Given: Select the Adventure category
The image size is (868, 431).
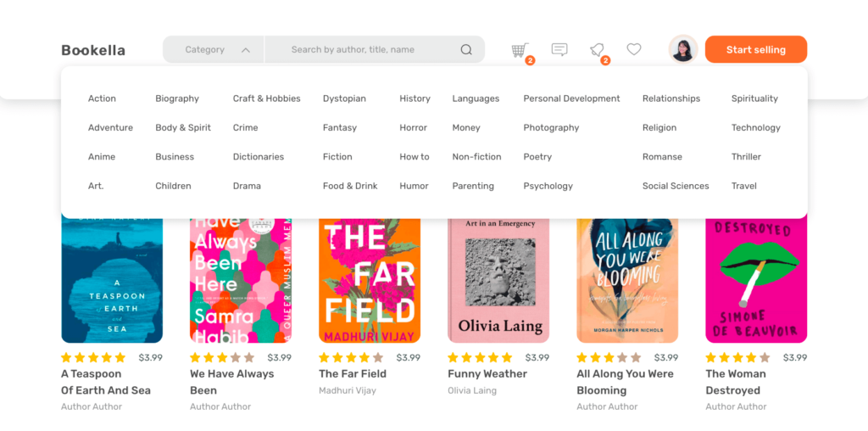Looking at the screenshot, I should click(x=110, y=127).
